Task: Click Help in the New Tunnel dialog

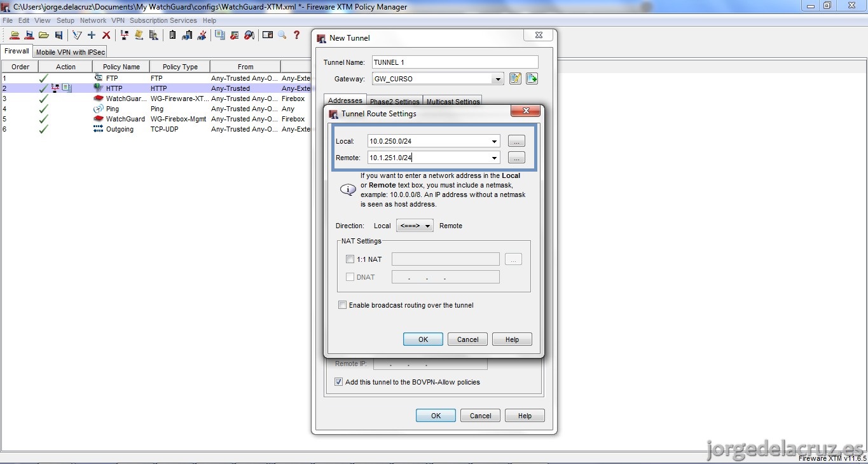Action: (x=525, y=416)
